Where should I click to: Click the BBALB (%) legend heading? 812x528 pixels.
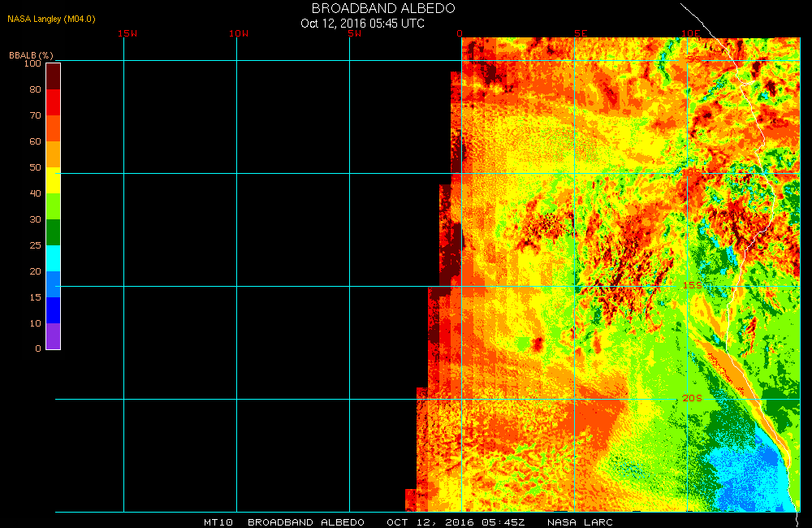click(31, 55)
